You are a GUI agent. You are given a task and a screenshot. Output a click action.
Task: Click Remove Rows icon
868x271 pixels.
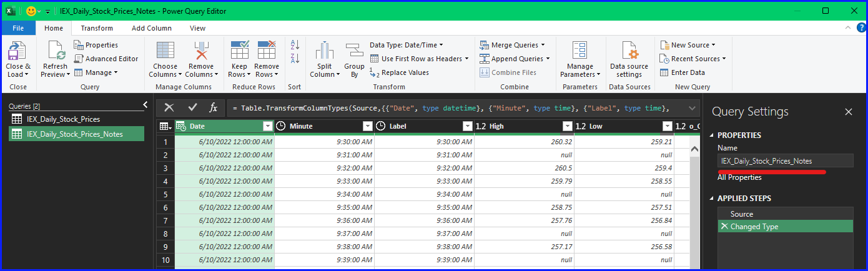pos(267,51)
